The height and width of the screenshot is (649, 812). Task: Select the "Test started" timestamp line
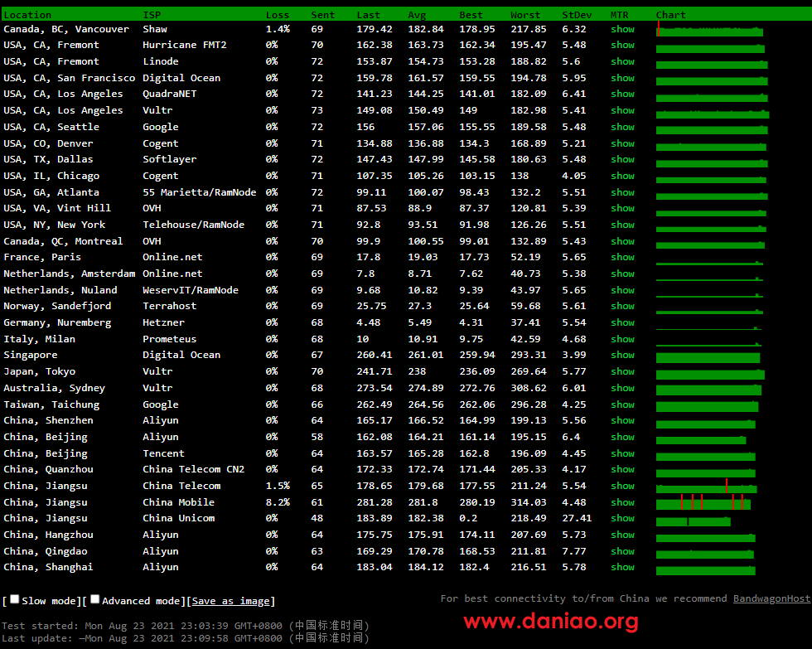186,626
